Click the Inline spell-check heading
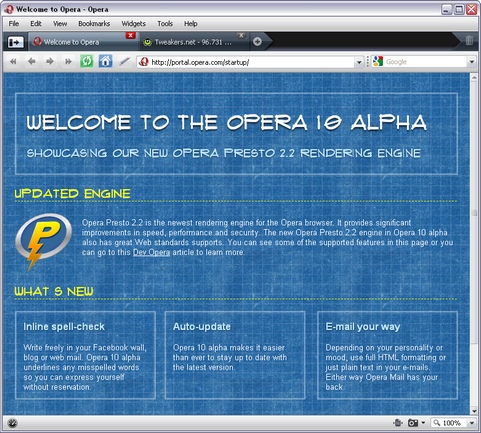 (64, 327)
